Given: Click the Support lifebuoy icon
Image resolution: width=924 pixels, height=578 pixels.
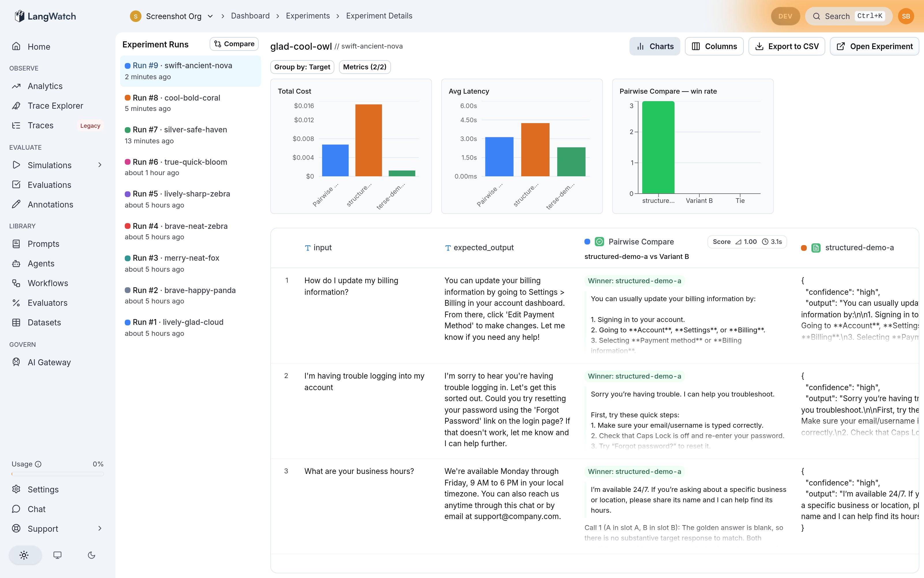Looking at the screenshot, I should 16,529.
